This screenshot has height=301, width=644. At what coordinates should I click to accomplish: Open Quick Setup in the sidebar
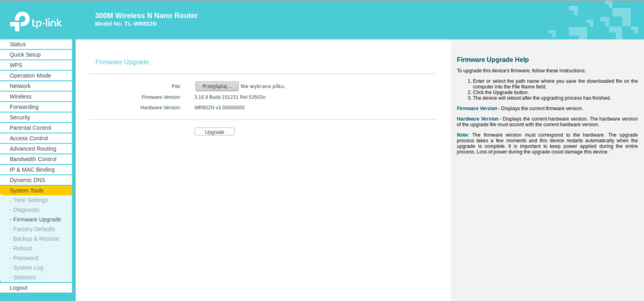(25, 55)
